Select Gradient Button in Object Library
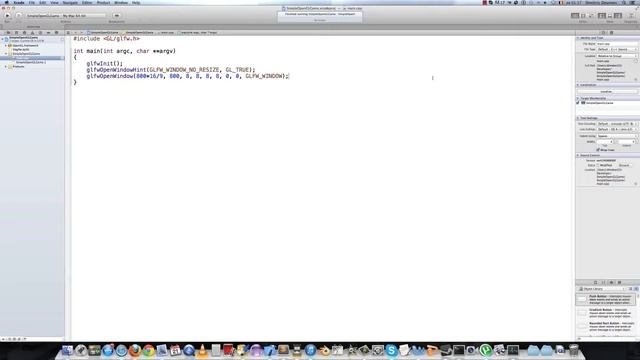640x360 pixels. point(606,313)
